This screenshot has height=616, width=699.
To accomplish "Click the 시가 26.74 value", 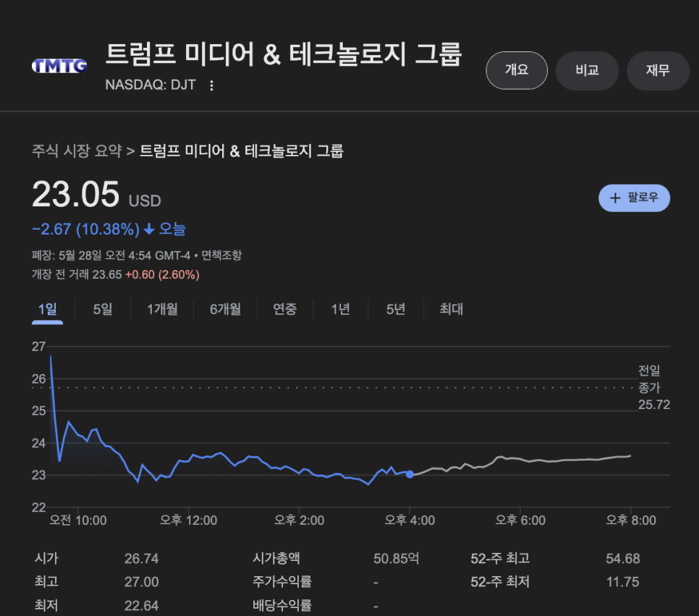I will pos(141,559).
